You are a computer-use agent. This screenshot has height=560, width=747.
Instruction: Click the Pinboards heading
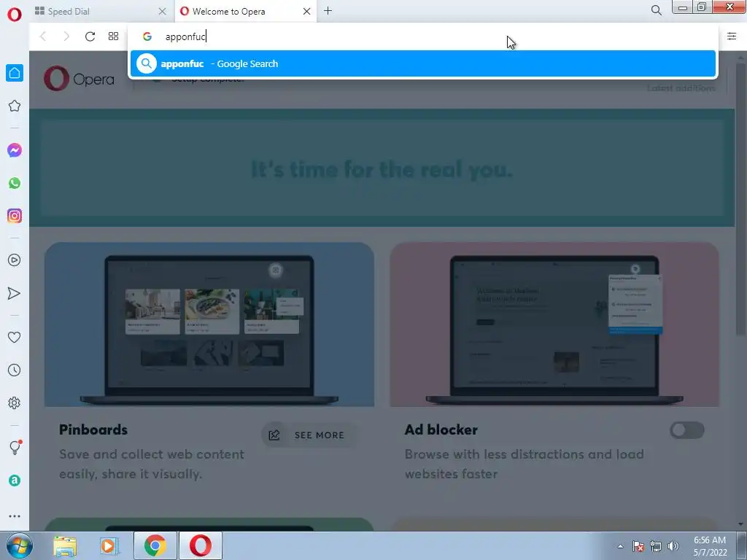93,429
